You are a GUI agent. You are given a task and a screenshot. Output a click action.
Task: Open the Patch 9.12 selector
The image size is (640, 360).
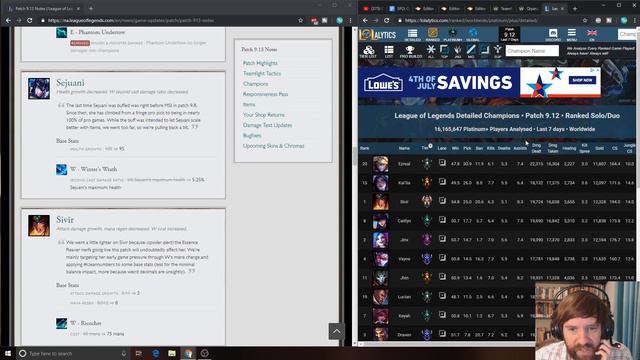pyautogui.click(x=509, y=35)
